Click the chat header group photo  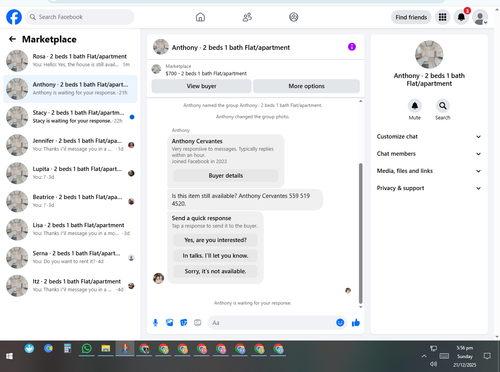click(x=161, y=47)
